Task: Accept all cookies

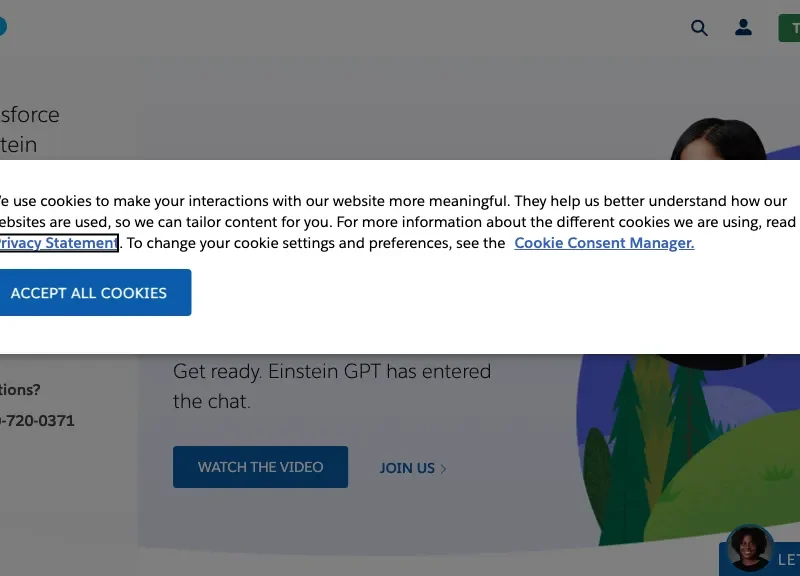Action: point(95,292)
